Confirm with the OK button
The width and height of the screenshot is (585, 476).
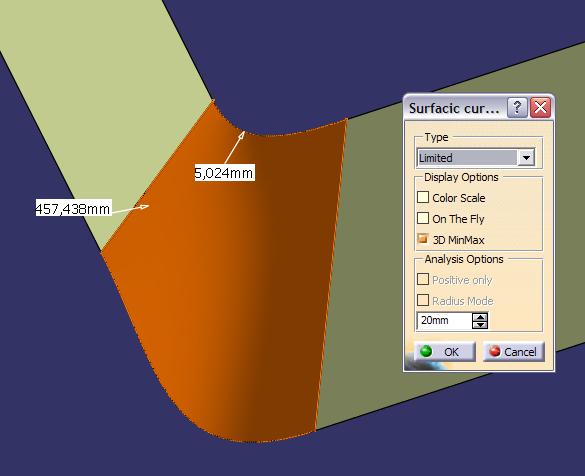pos(445,351)
